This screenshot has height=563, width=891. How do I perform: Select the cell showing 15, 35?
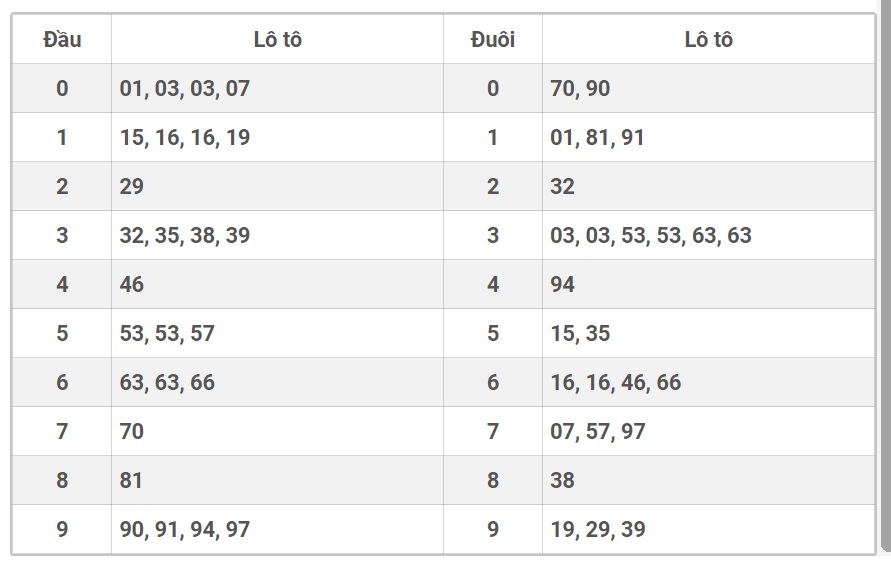tap(709, 333)
